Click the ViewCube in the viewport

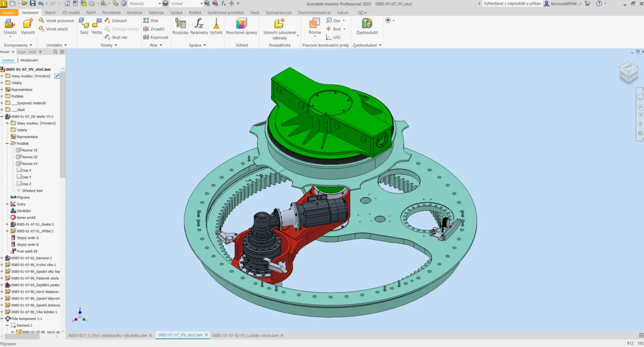pyautogui.click(x=628, y=72)
